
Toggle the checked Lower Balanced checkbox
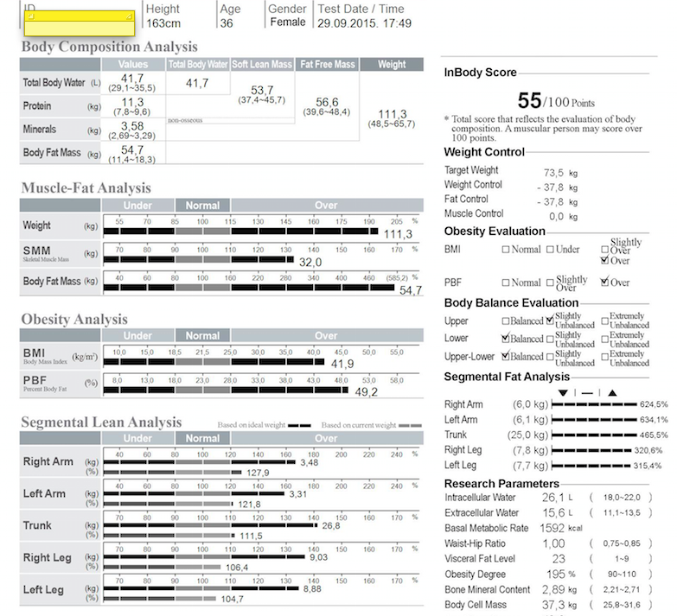[x=506, y=338]
